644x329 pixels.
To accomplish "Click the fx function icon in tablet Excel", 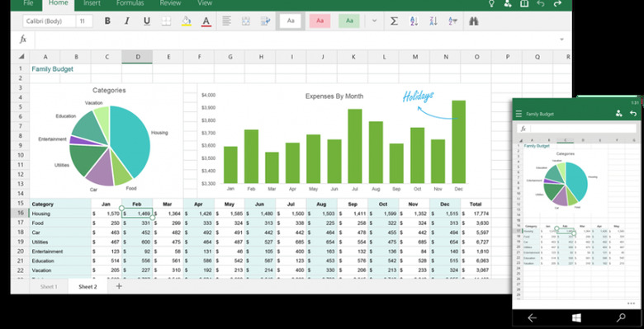I will point(23,40).
